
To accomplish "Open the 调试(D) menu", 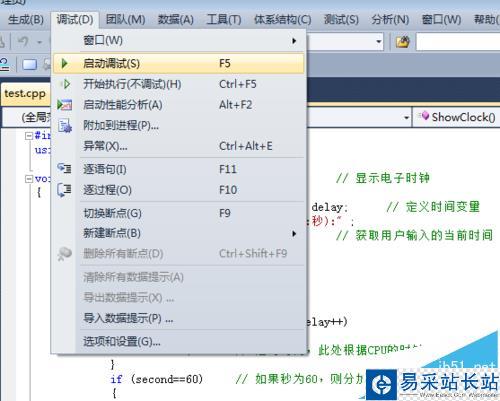I will click(x=75, y=19).
